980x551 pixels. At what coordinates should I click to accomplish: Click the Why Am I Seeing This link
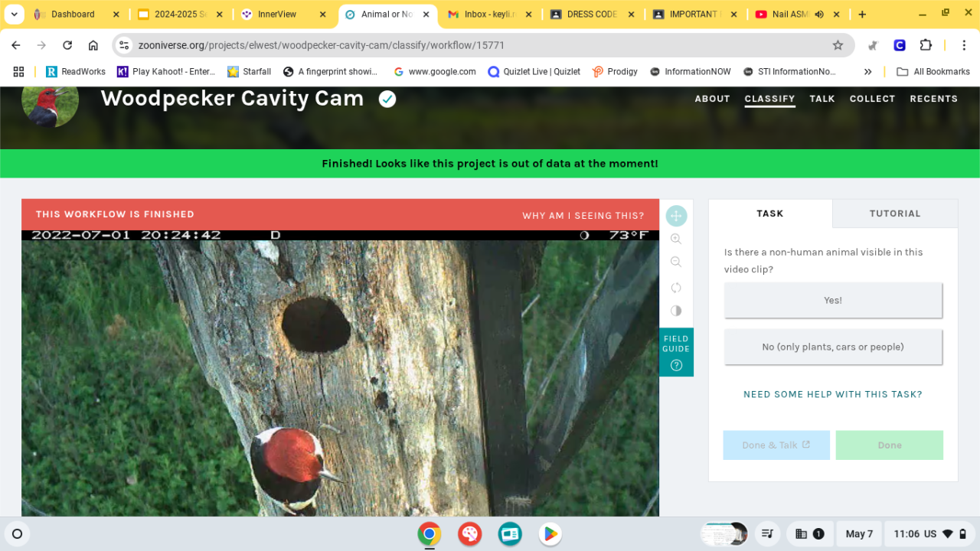[583, 216]
